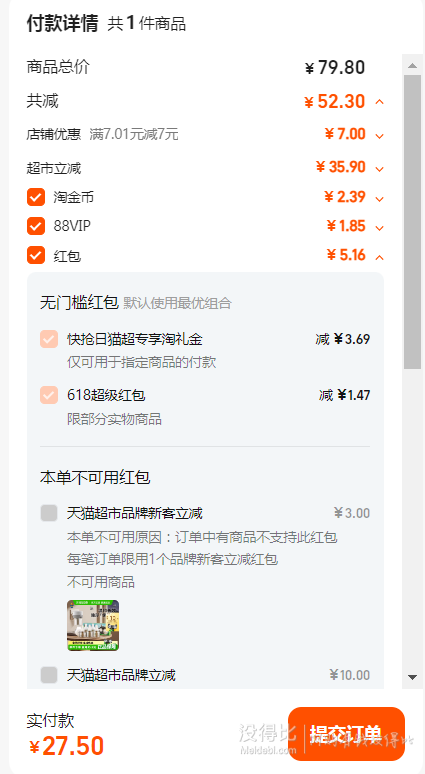Select disabled 天猫超市品牌立减 checkbox

point(49,674)
